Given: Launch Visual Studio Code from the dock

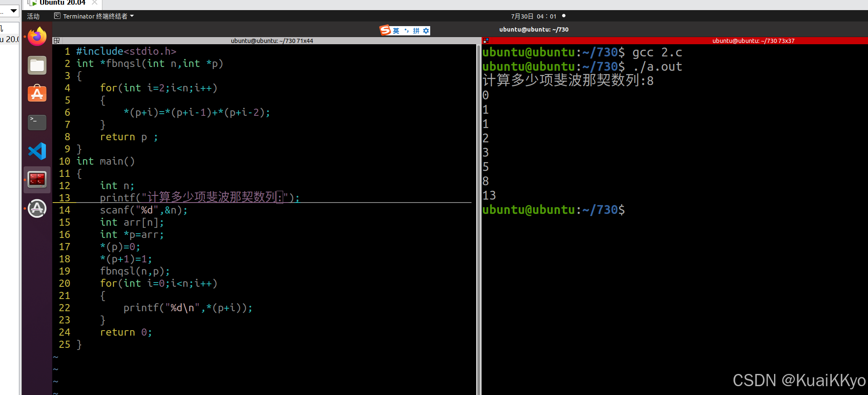Looking at the screenshot, I should [37, 151].
